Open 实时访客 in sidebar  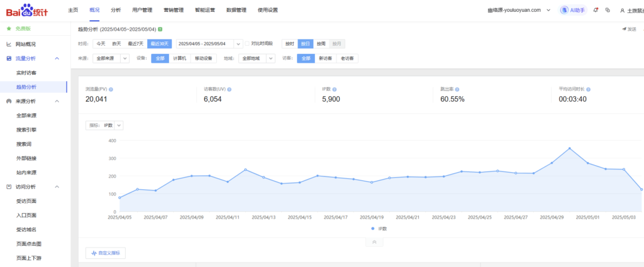point(26,73)
